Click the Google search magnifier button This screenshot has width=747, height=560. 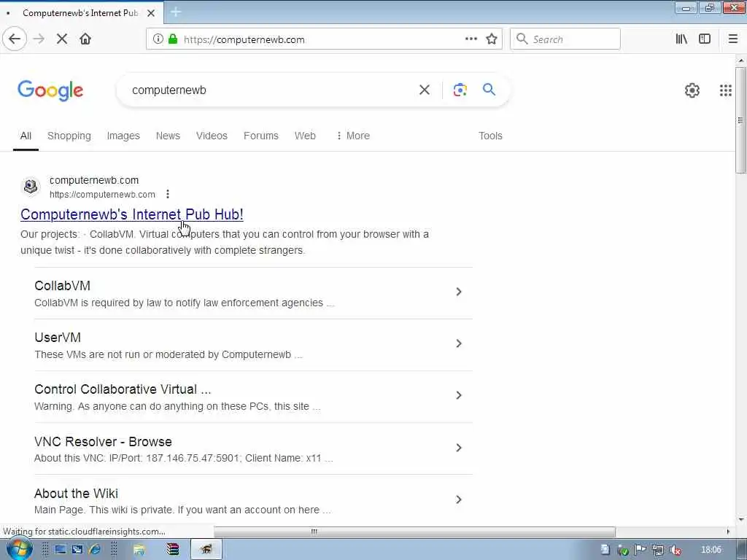[x=489, y=90]
